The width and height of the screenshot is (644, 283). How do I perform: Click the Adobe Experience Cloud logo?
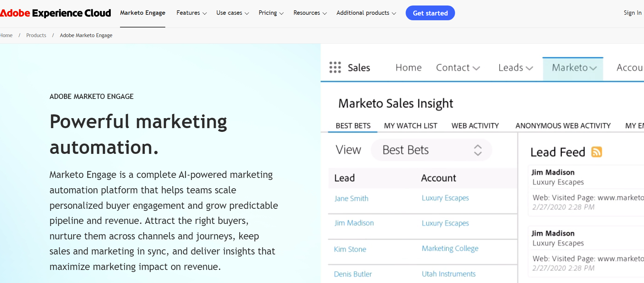point(55,13)
